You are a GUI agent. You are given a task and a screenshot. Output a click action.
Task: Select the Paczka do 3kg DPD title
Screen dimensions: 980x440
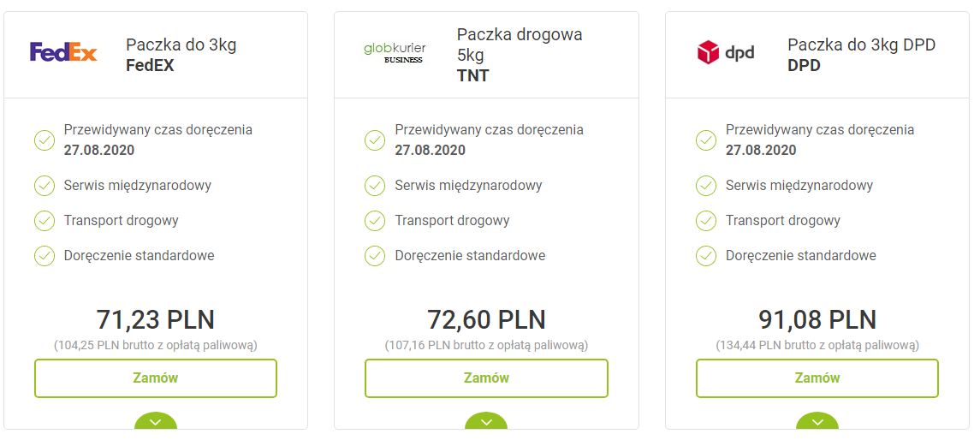point(861,55)
